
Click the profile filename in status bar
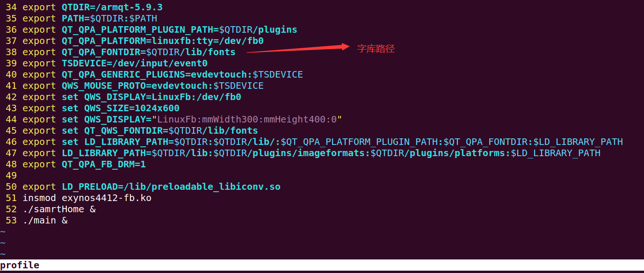point(20,266)
